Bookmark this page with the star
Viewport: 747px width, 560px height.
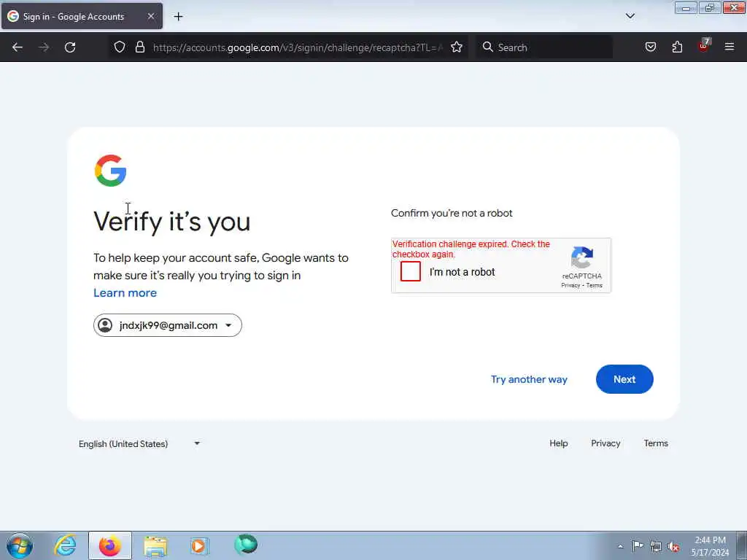(457, 47)
